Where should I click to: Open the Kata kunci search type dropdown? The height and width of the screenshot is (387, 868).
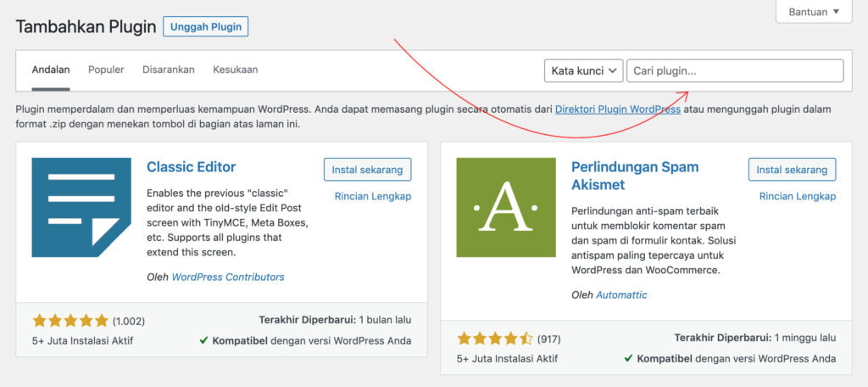pyautogui.click(x=584, y=71)
